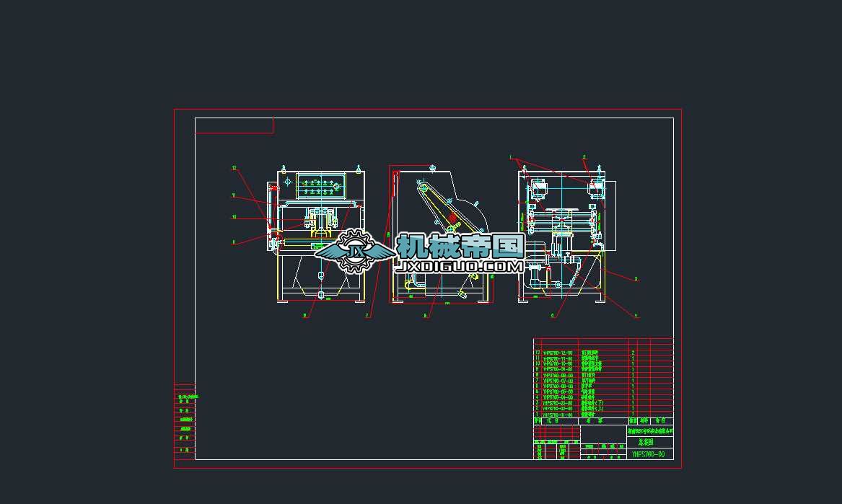Select balloon number 10 on the left view
This screenshot has height=504, width=842.
point(234,217)
